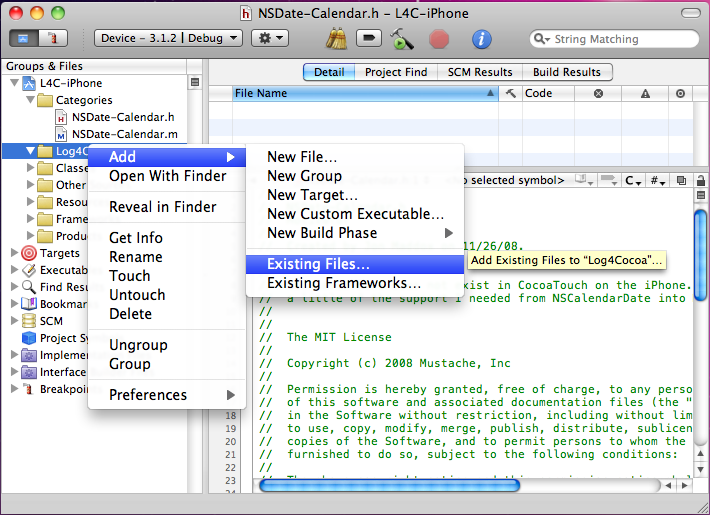
Task: Click the Clean All broom icon
Action: pyautogui.click(x=336, y=39)
